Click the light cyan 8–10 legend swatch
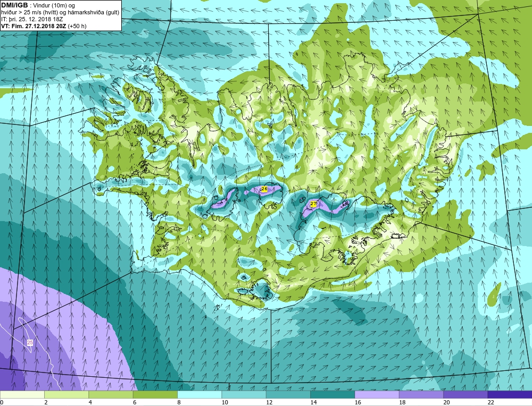Viewport: 532px width, 406px height. point(199,395)
